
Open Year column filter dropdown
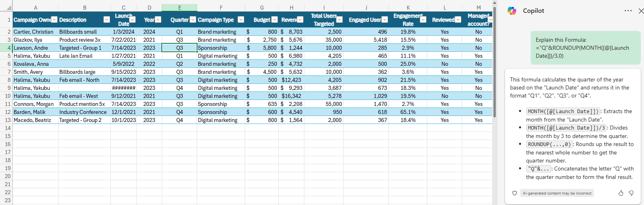coord(158,20)
